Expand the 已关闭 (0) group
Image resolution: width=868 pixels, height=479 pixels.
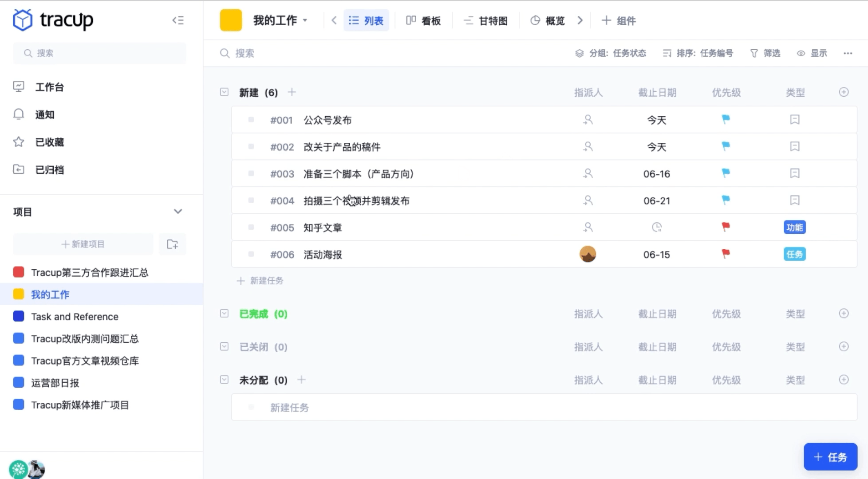pos(224,346)
